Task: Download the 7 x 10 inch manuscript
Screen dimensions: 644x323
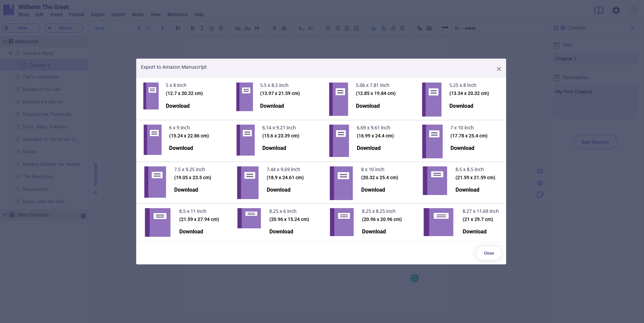Action: point(462,148)
